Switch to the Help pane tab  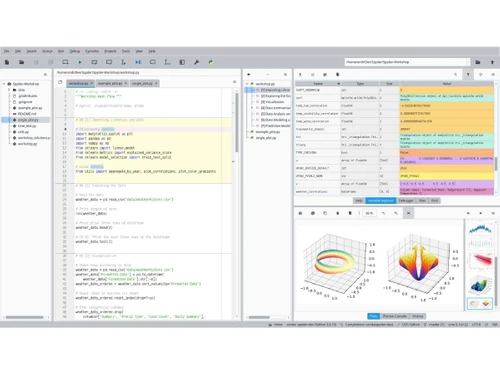[x=359, y=200]
